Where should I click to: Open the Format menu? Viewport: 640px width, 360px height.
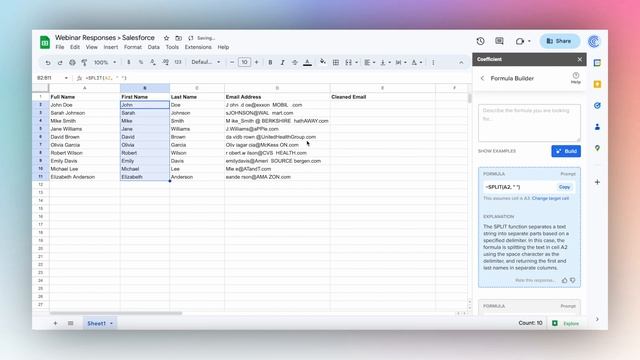click(x=133, y=47)
